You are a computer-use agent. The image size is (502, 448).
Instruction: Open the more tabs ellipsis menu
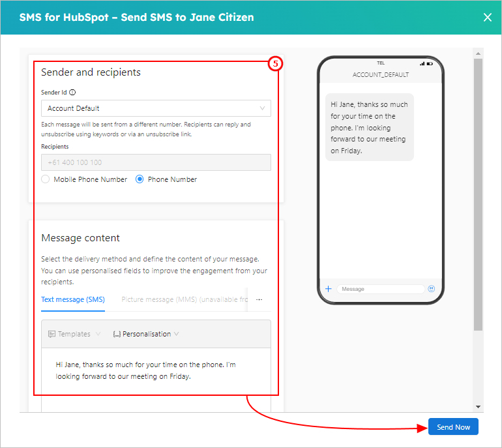pyautogui.click(x=259, y=300)
